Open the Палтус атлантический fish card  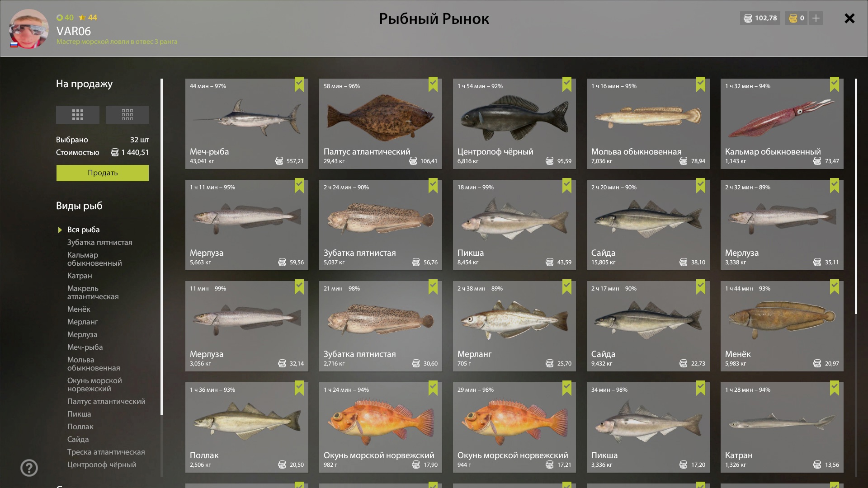381,124
